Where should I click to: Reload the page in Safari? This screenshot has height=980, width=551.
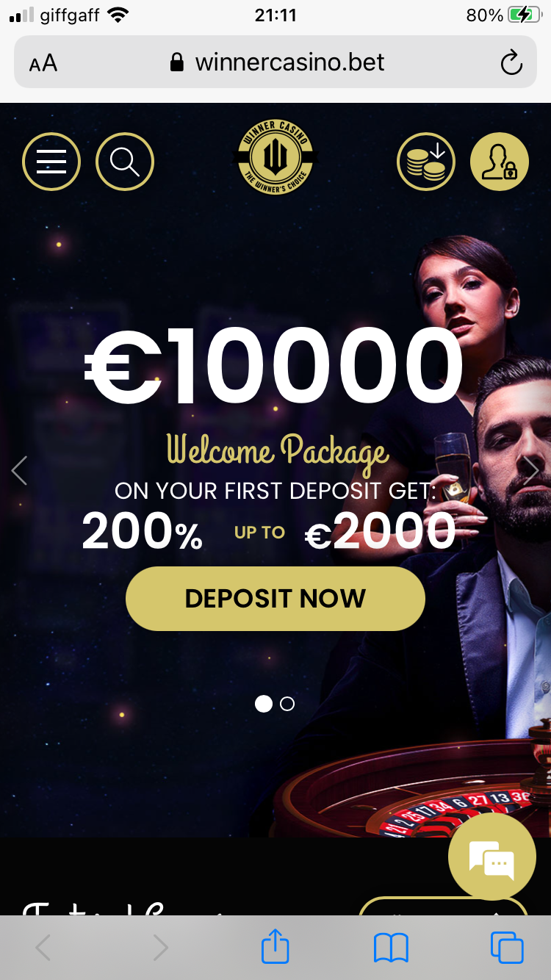coord(511,62)
